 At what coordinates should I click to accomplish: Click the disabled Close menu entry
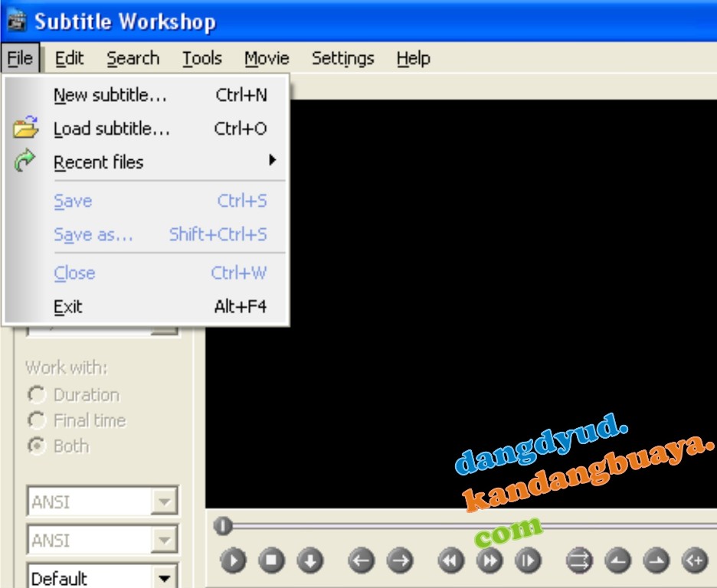pyautogui.click(x=146, y=273)
